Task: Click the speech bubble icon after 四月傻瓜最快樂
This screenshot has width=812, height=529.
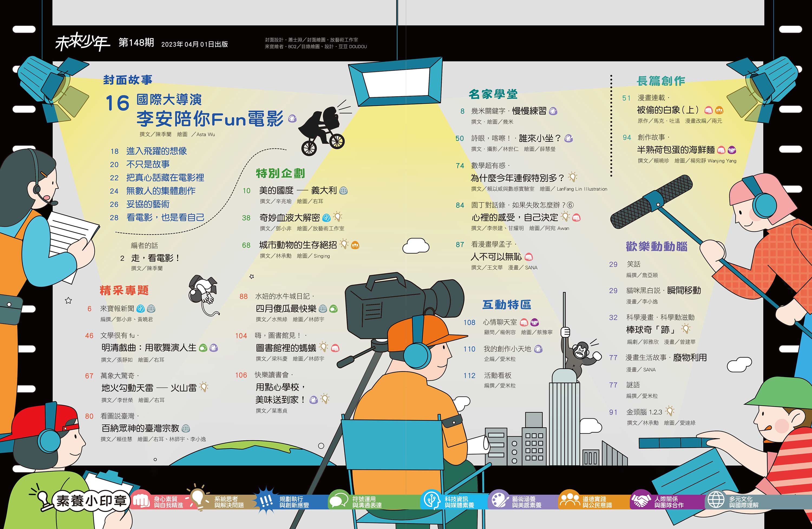Action: click(333, 309)
